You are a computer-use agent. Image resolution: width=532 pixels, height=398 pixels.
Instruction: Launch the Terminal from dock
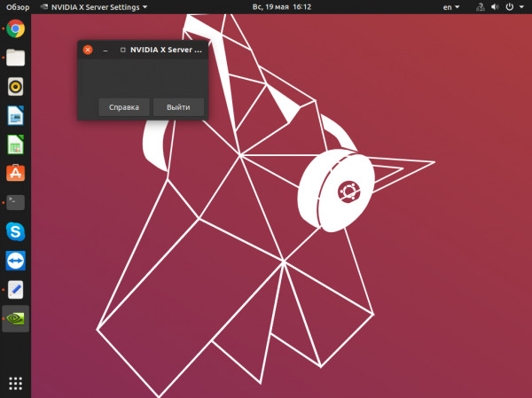tap(15, 202)
